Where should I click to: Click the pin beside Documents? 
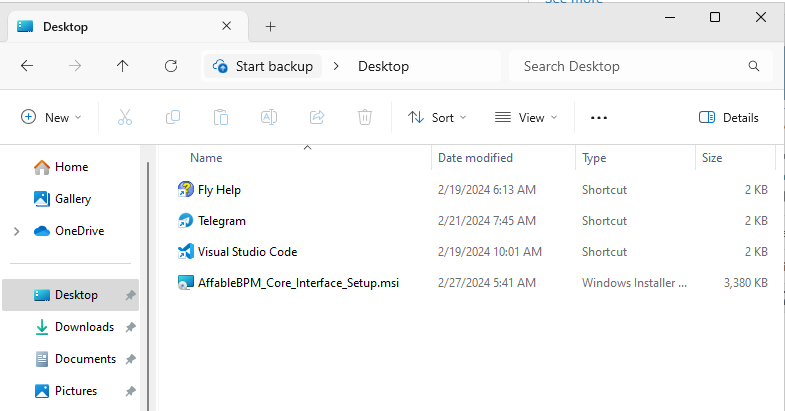pyautogui.click(x=130, y=359)
